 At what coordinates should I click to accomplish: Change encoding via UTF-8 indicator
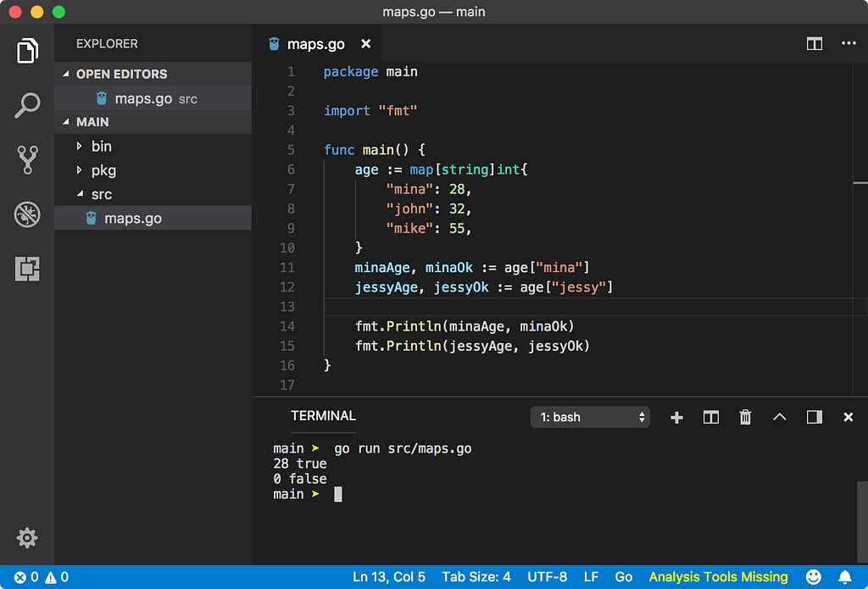[x=547, y=577]
